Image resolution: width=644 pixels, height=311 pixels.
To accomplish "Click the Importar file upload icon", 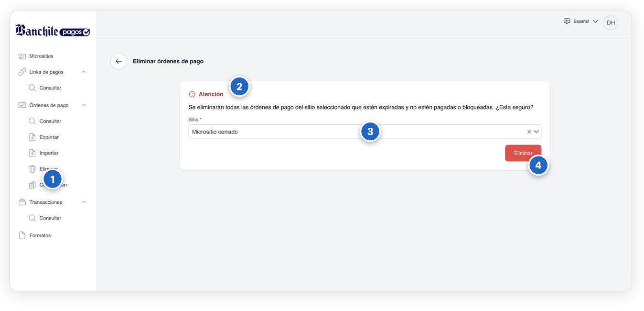I will (x=32, y=153).
